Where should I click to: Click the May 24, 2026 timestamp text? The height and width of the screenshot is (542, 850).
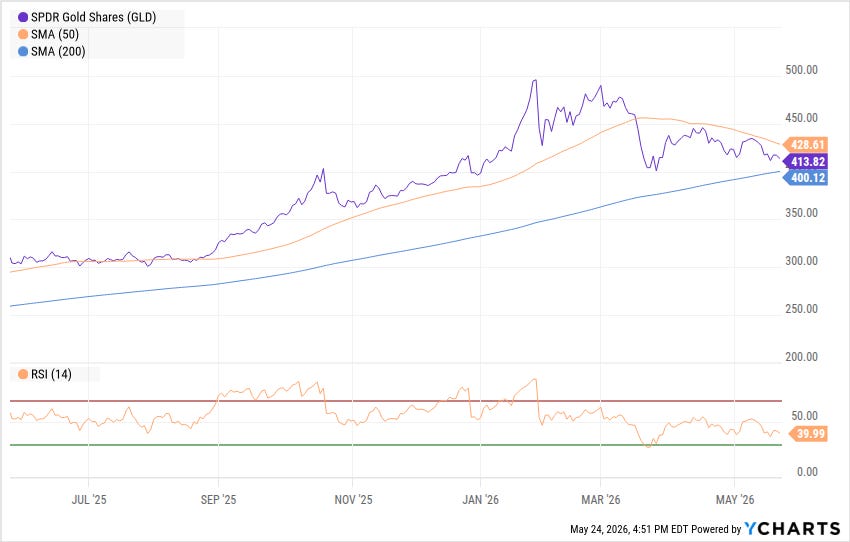(628, 530)
